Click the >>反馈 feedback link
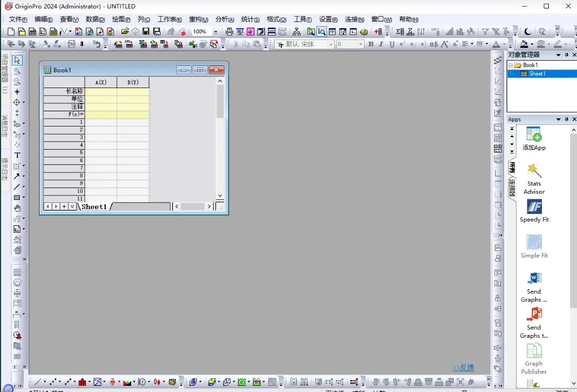The width and height of the screenshot is (577, 392). click(463, 368)
